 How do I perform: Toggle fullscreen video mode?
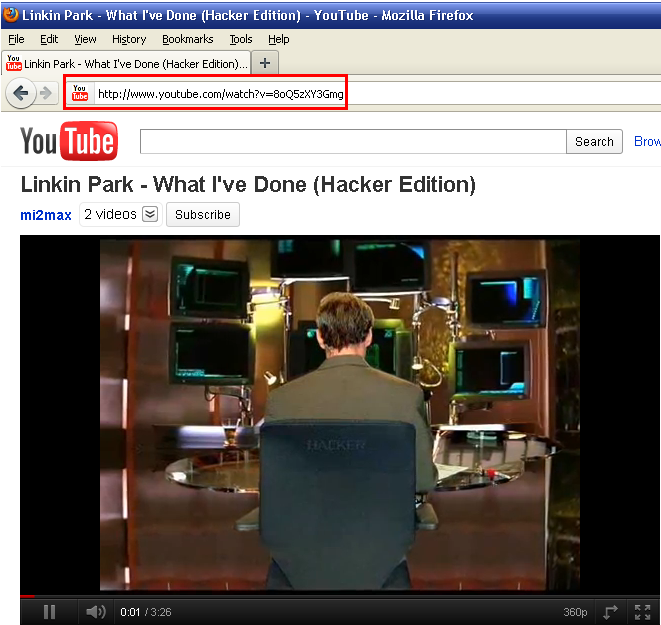(x=642, y=612)
